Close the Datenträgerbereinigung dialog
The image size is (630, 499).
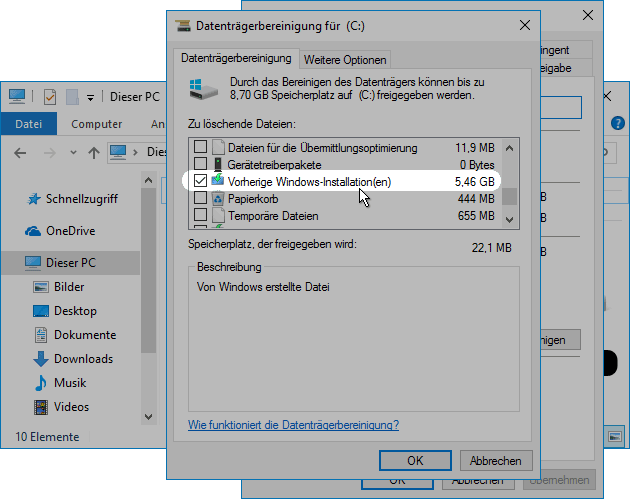pos(524,26)
